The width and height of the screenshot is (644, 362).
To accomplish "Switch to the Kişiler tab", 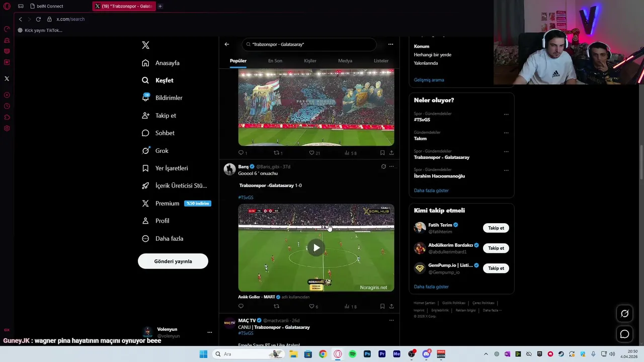I will click(310, 61).
